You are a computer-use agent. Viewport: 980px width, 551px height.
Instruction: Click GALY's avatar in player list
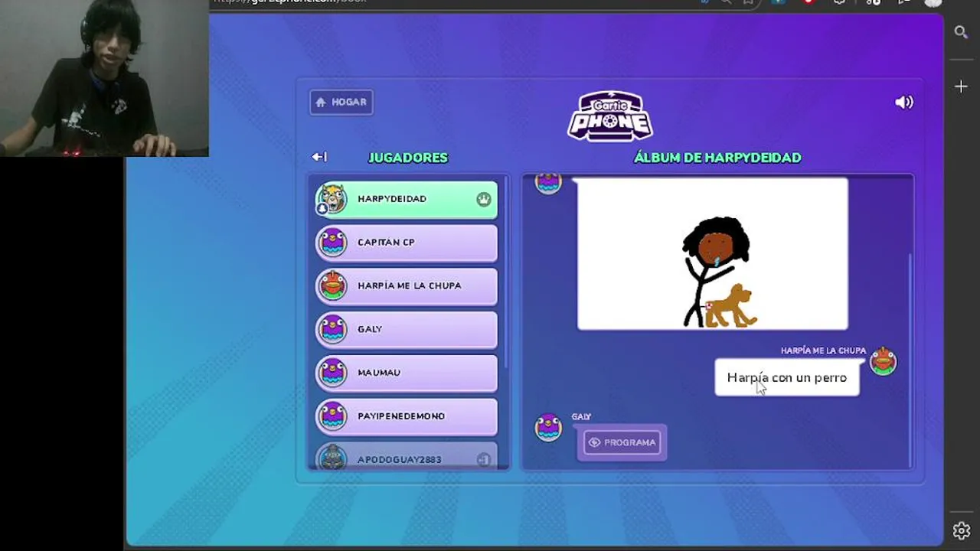(332, 329)
